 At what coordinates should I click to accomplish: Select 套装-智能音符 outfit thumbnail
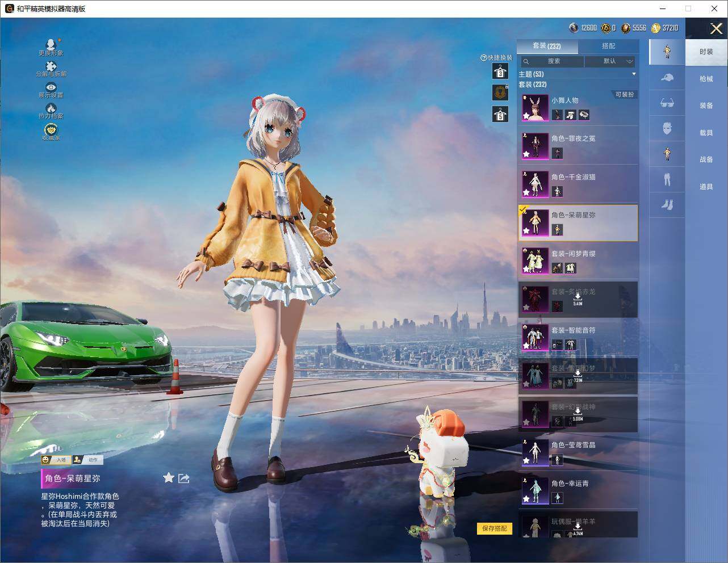click(x=535, y=338)
